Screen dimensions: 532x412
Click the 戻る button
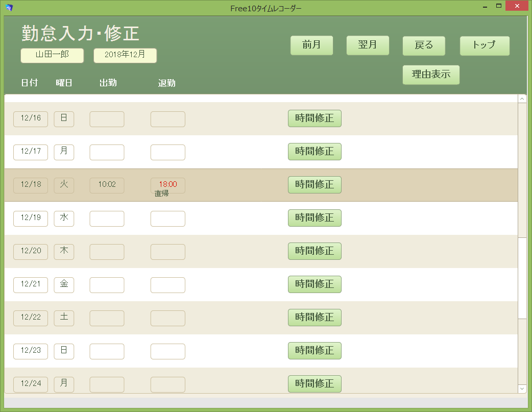click(x=424, y=45)
